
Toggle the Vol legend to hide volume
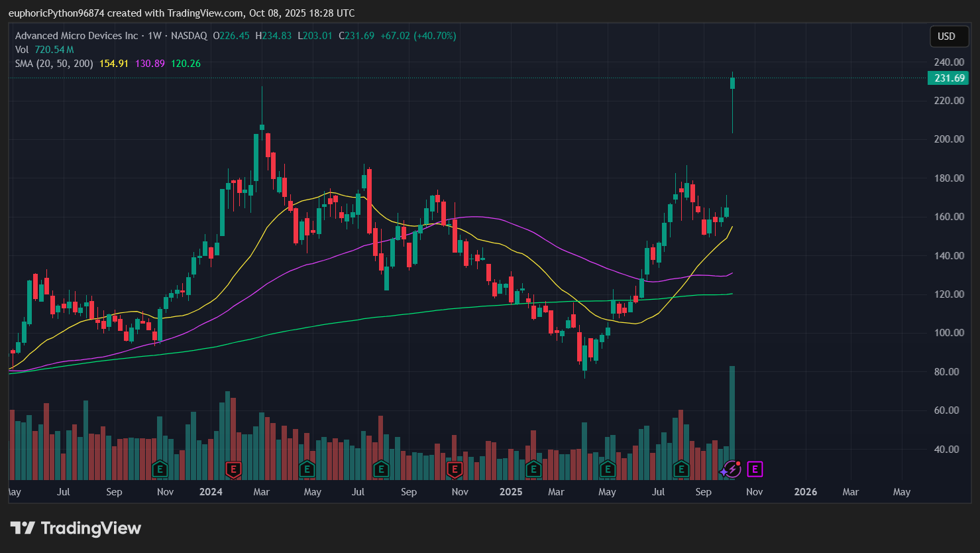coord(21,49)
